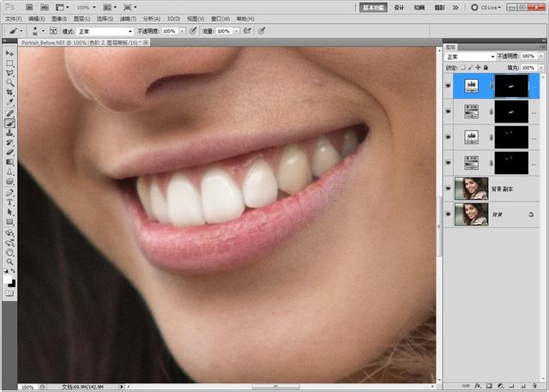Image resolution: width=549 pixels, height=392 pixels.
Task: Select the Spot Healing Brush tool
Action: pyautogui.click(x=9, y=113)
